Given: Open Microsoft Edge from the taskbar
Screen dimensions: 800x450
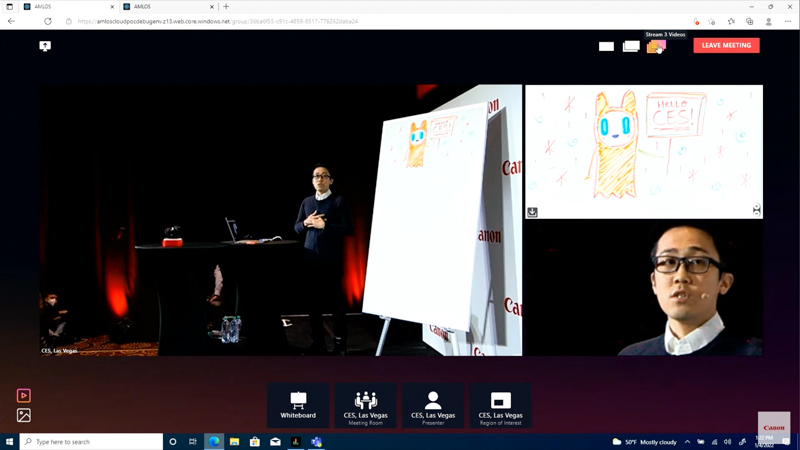Looking at the screenshot, I should [x=214, y=442].
